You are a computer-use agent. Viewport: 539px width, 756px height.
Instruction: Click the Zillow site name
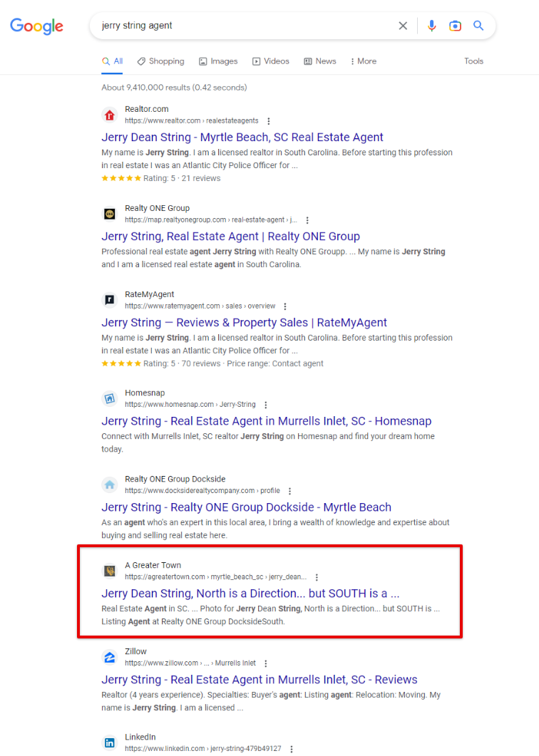(x=135, y=651)
